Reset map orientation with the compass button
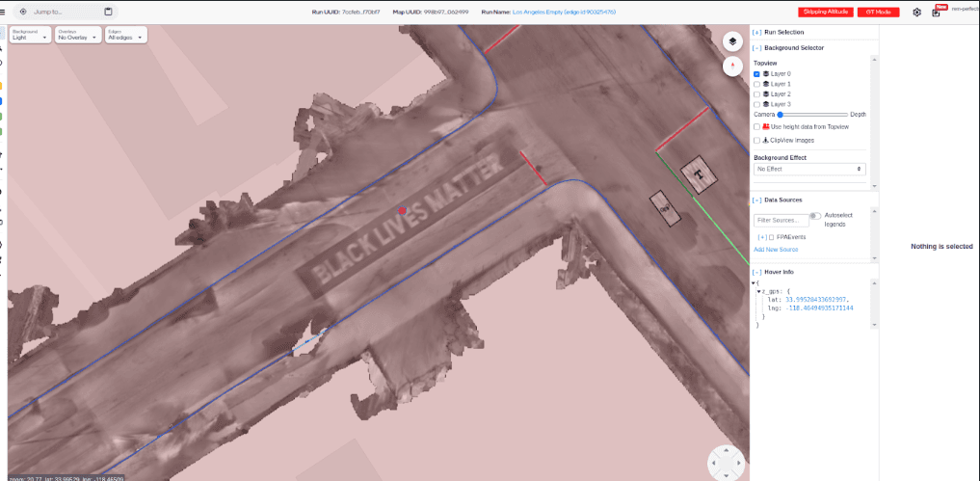 click(732, 66)
